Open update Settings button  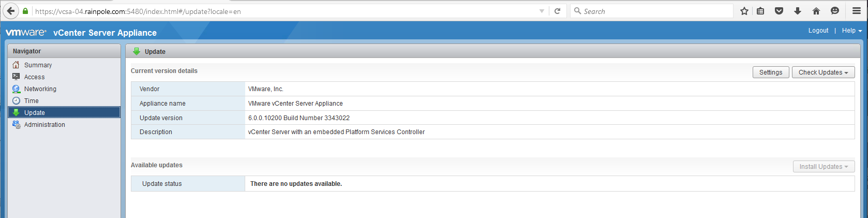[770, 72]
